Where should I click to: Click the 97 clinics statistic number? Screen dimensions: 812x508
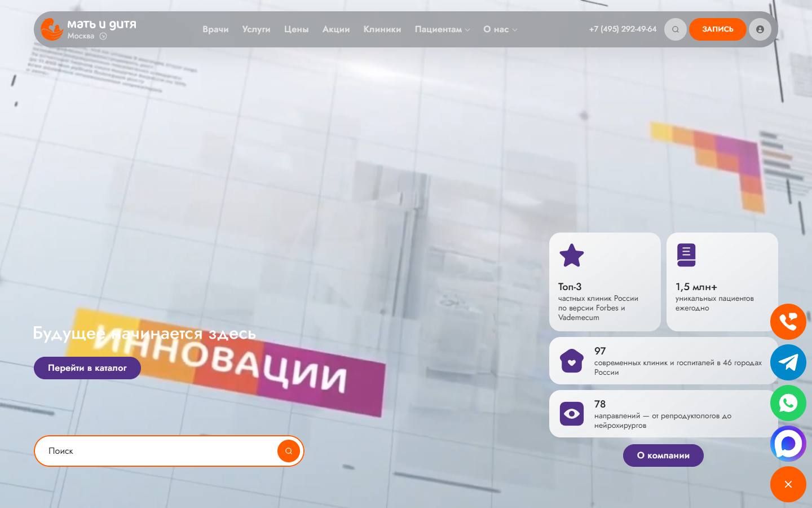600,351
